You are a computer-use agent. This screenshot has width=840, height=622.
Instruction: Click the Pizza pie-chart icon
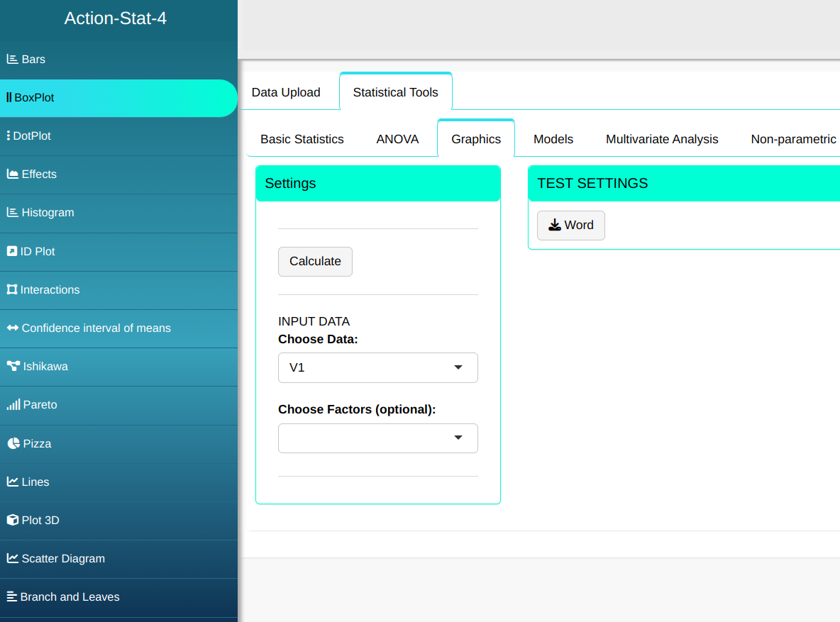tap(13, 444)
